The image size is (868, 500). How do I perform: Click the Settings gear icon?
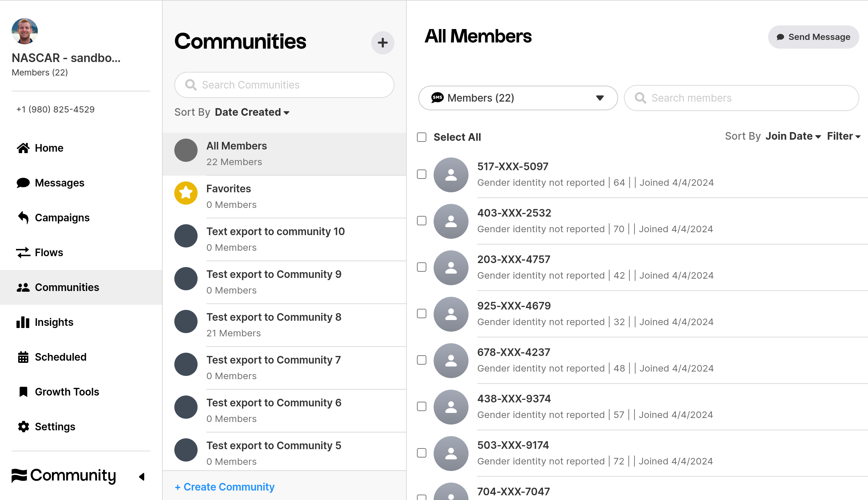point(23,427)
